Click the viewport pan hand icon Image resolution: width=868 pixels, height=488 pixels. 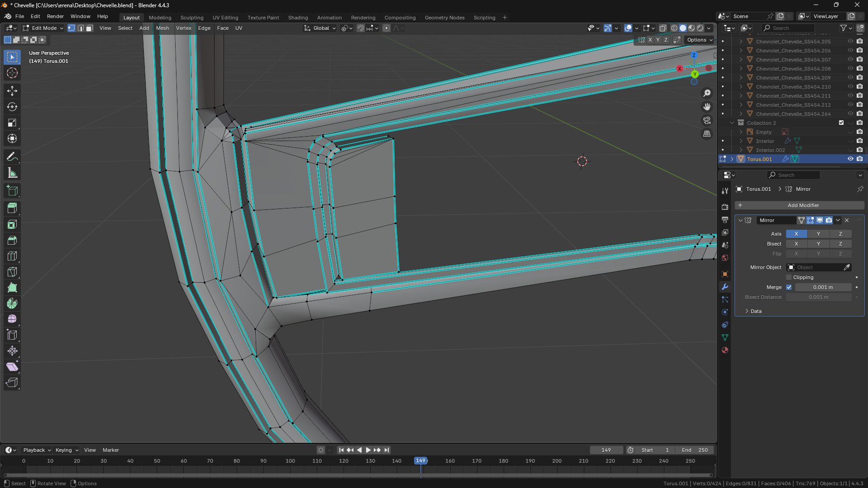point(707,107)
